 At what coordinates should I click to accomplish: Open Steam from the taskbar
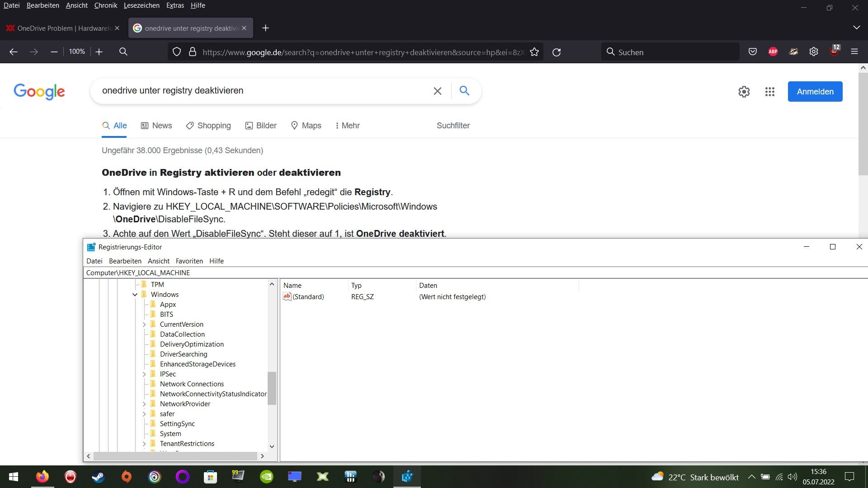pos(99,477)
